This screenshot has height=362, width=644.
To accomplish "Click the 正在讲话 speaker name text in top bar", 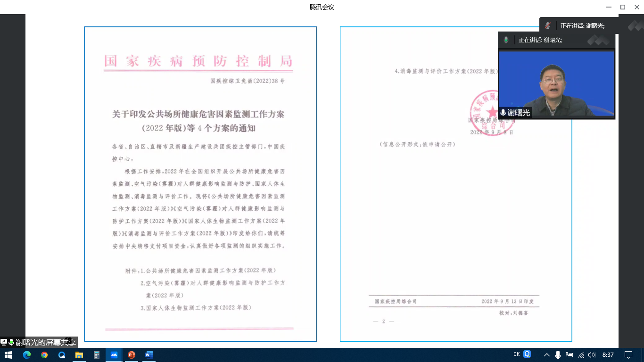I will 582,26.
